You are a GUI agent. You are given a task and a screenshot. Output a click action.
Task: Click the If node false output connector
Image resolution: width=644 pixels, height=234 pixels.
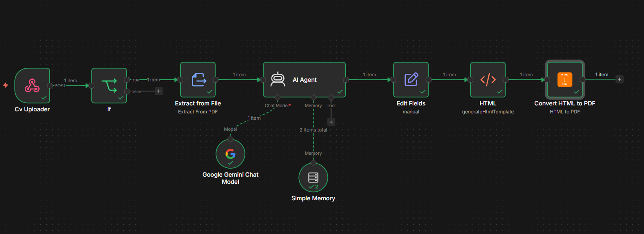(x=127, y=91)
